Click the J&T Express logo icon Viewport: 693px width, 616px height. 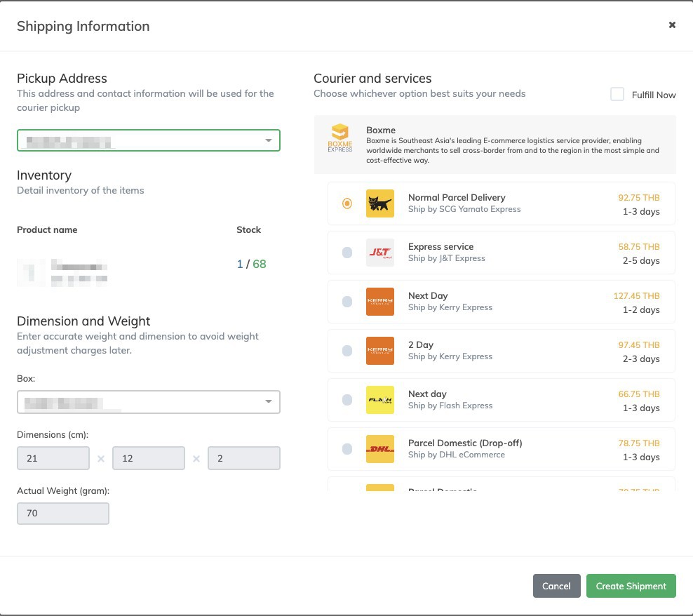380,253
